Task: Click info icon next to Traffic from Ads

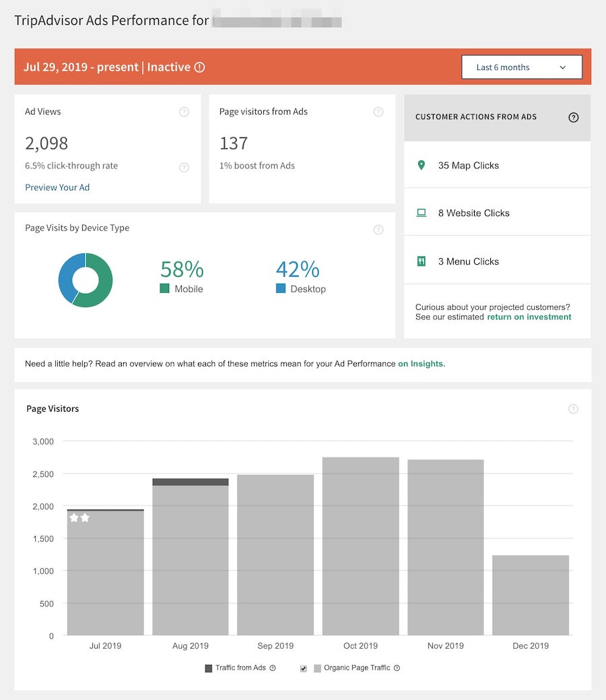Action: (x=273, y=668)
